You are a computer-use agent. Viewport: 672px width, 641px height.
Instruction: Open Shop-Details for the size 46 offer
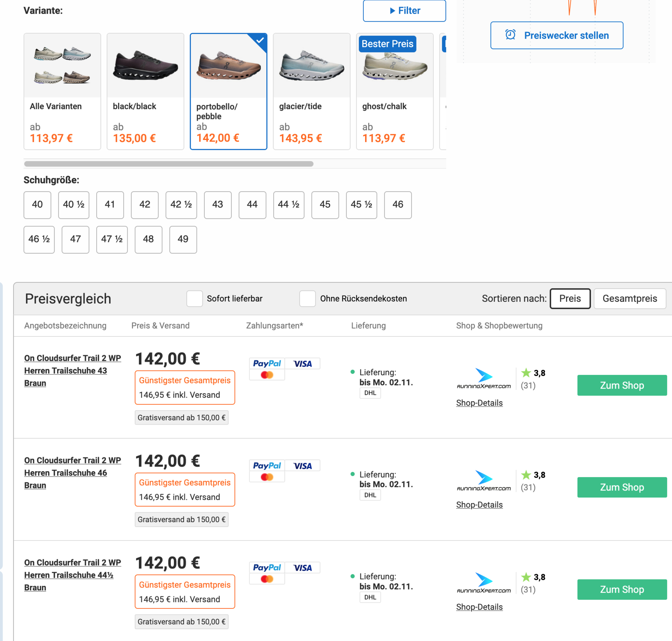[479, 505]
